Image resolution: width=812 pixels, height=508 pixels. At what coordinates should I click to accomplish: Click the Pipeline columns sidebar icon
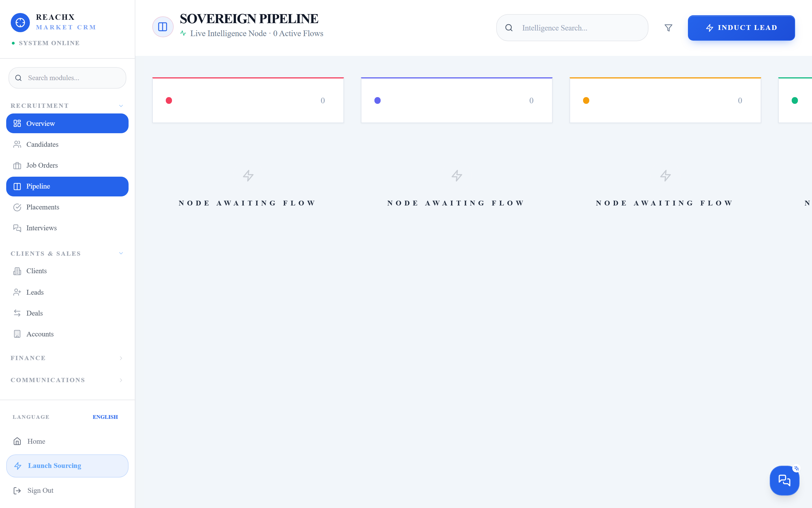click(17, 187)
